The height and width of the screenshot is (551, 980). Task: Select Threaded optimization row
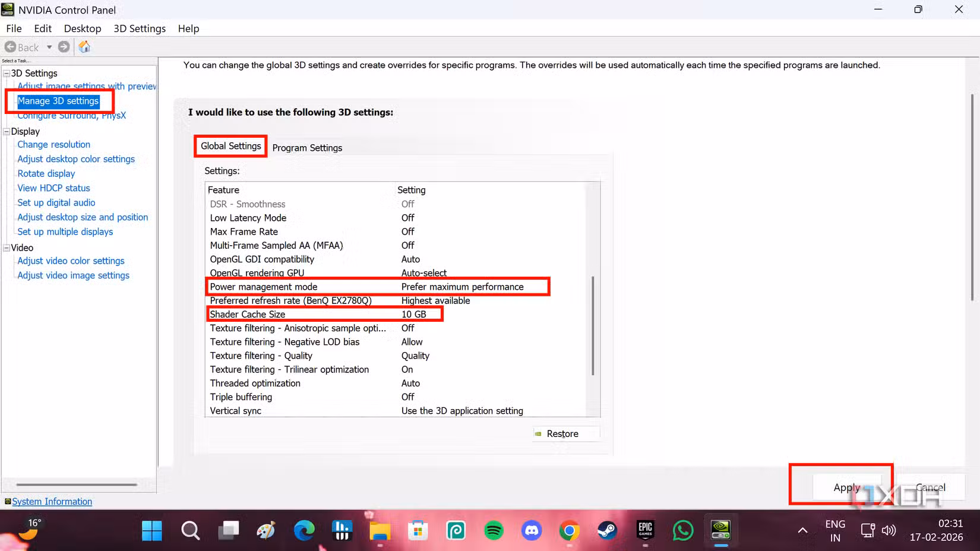[395, 384]
